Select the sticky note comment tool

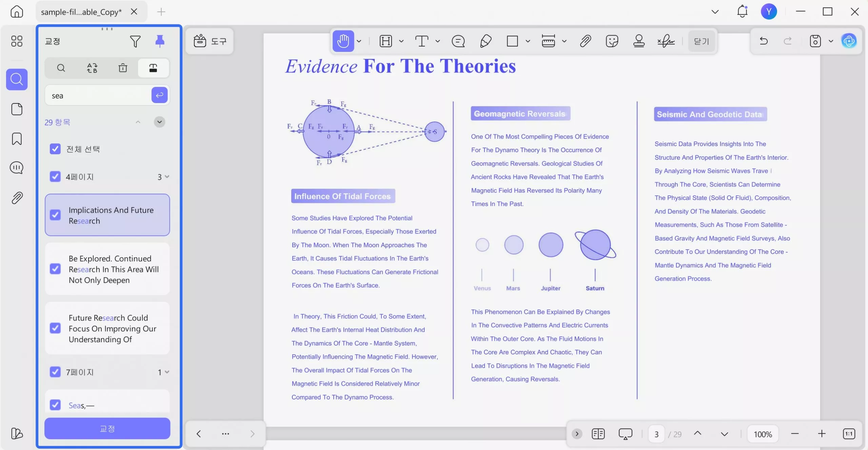tap(458, 41)
